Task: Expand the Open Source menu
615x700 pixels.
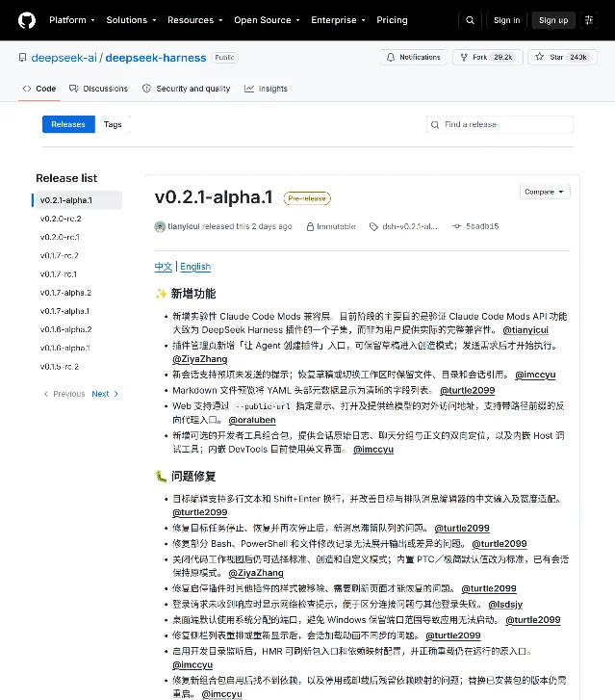Action: [x=267, y=20]
